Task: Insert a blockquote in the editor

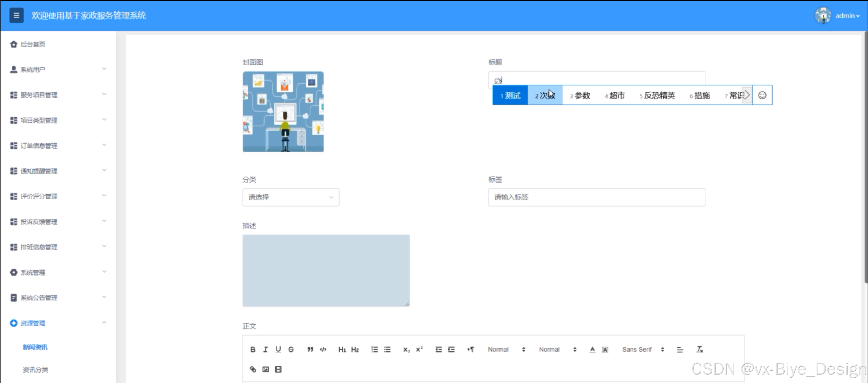Action: [310, 349]
